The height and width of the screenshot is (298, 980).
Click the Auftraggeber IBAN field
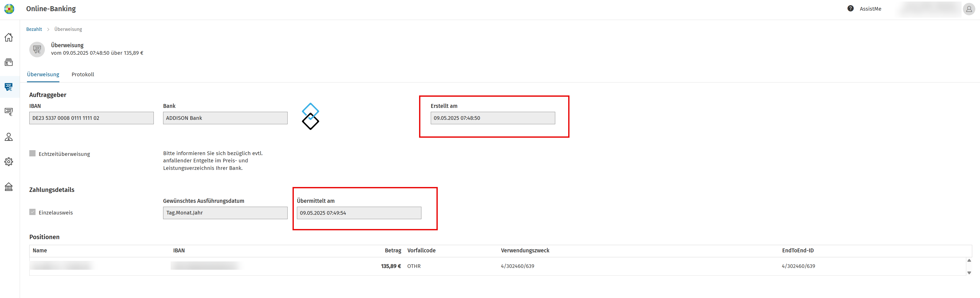pyautogui.click(x=91, y=118)
